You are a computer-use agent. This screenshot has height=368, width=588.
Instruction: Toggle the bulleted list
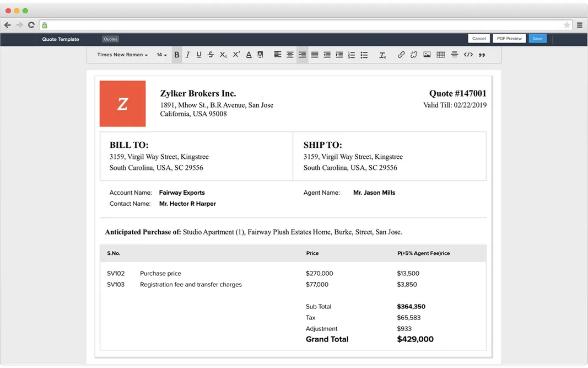click(x=364, y=55)
